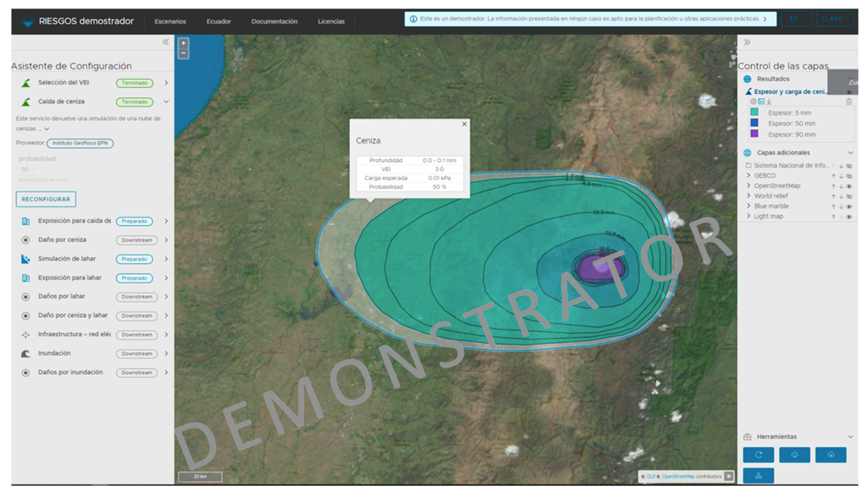Collapse the Caída de ceniza step
Image resolution: width=868 pixels, height=495 pixels.
[166, 102]
